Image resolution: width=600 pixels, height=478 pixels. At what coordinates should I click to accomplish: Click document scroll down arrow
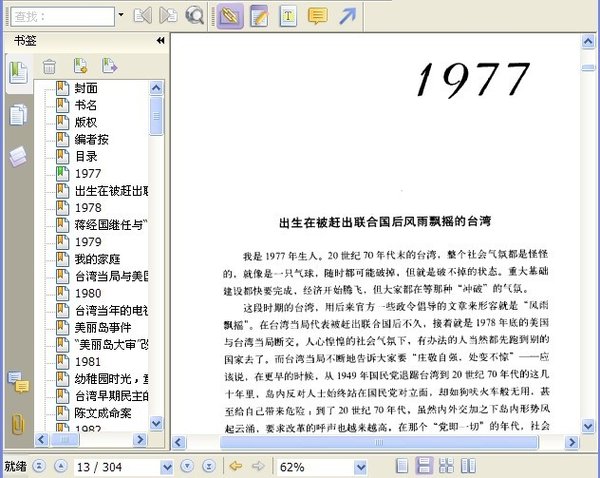pos(588,425)
